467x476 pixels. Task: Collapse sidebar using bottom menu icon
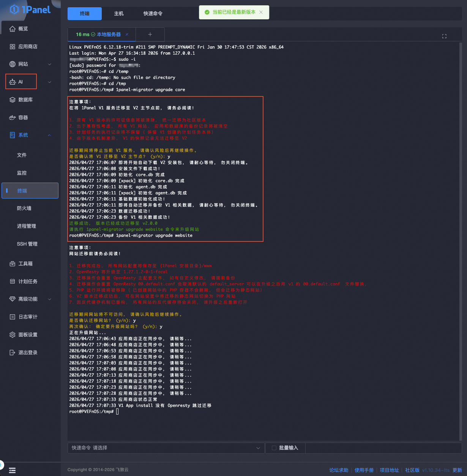click(x=13, y=470)
